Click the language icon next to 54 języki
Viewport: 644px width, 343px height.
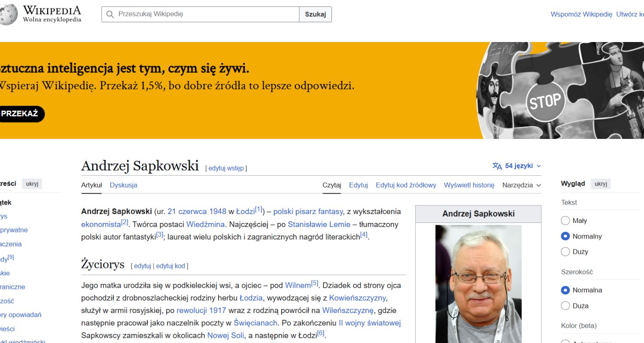coord(497,165)
